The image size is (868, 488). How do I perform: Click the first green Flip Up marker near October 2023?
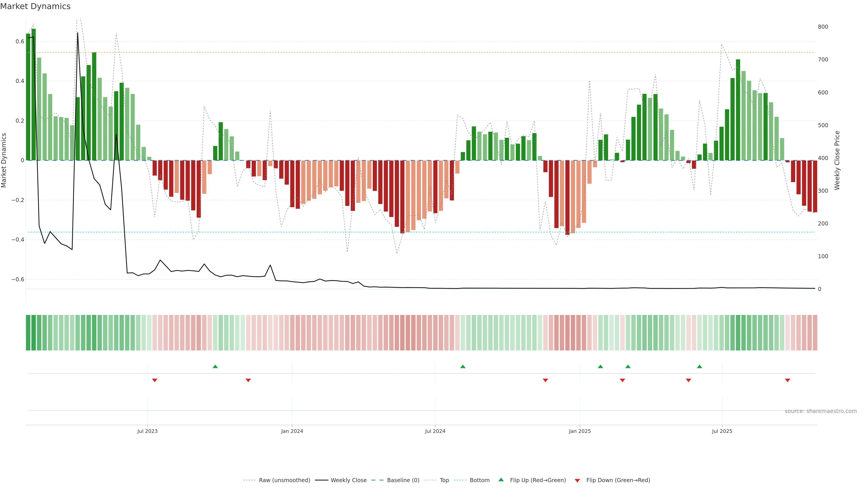(215, 366)
